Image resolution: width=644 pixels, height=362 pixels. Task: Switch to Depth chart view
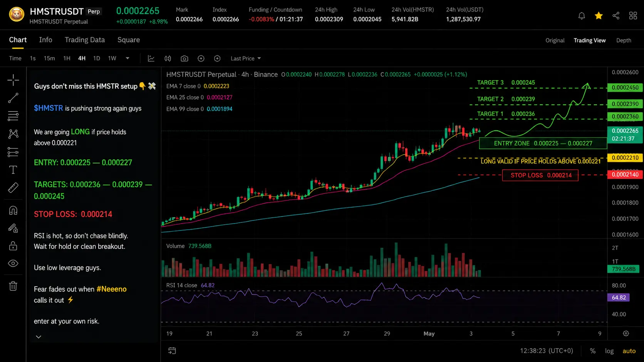[x=624, y=40]
